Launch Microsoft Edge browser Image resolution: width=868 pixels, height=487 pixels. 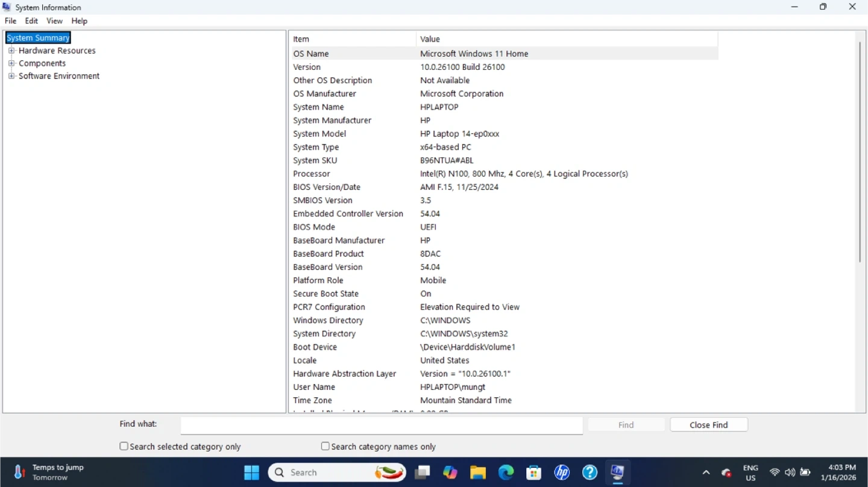click(x=506, y=473)
